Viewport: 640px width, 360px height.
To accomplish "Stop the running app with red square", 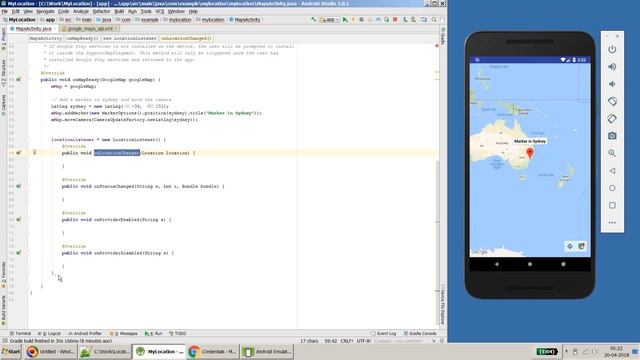I will [x=395, y=20].
